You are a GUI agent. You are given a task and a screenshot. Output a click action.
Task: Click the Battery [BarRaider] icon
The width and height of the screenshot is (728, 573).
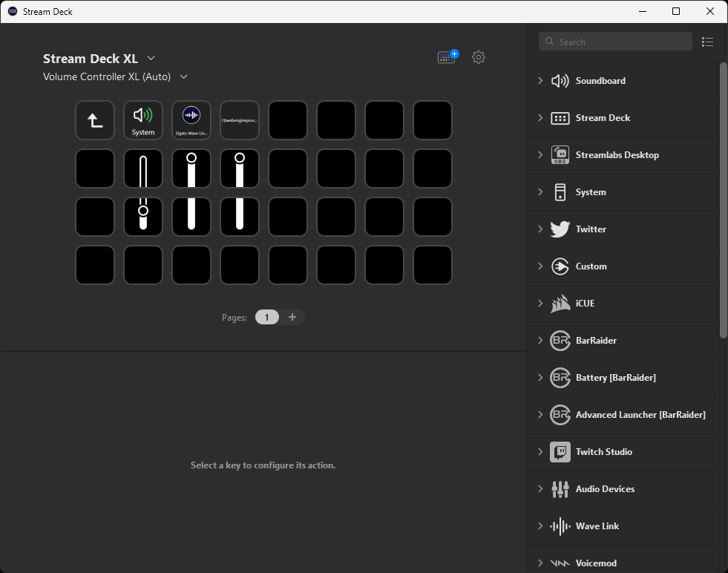point(560,378)
